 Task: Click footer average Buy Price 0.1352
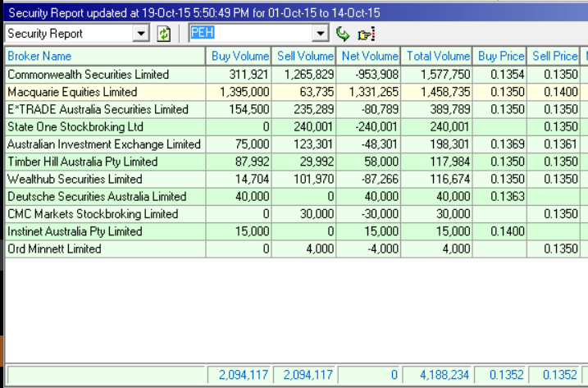click(500, 375)
